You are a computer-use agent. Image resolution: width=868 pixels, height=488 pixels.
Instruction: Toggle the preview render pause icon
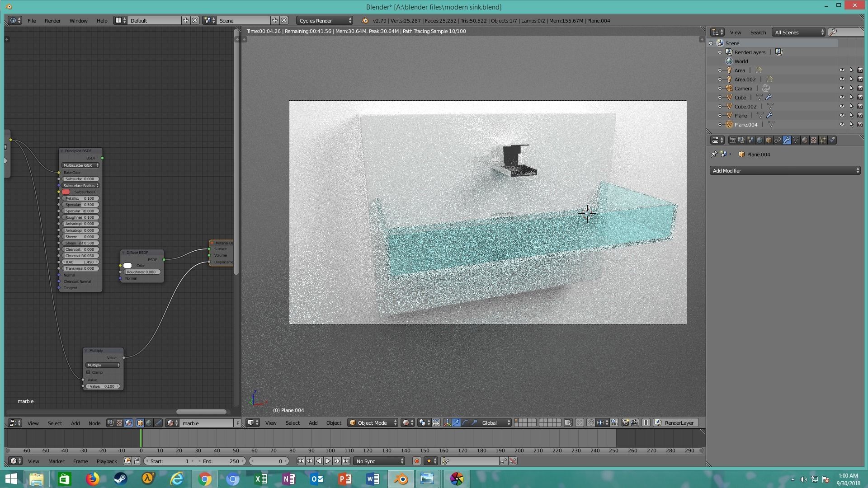(x=646, y=422)
